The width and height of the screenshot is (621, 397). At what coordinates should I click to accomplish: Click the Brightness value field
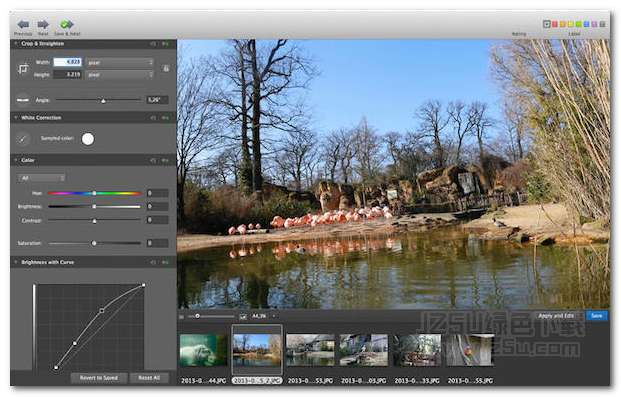157,206
